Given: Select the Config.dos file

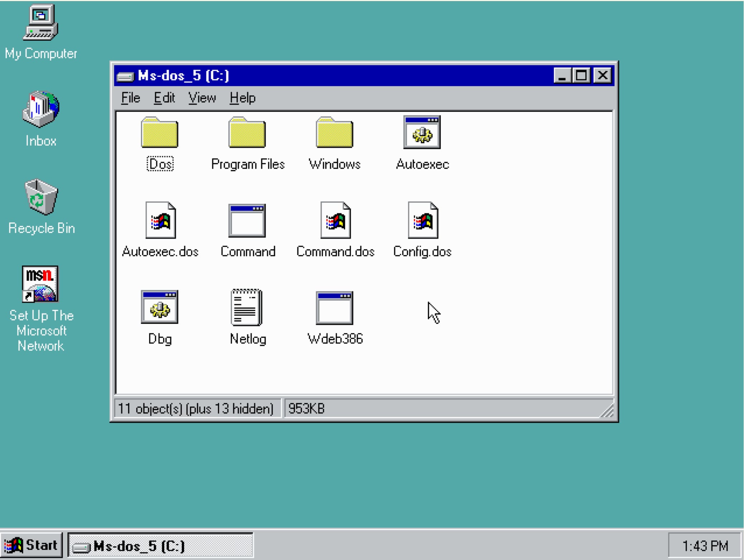Looking at the screenshot, I should [x=423, y=221].
